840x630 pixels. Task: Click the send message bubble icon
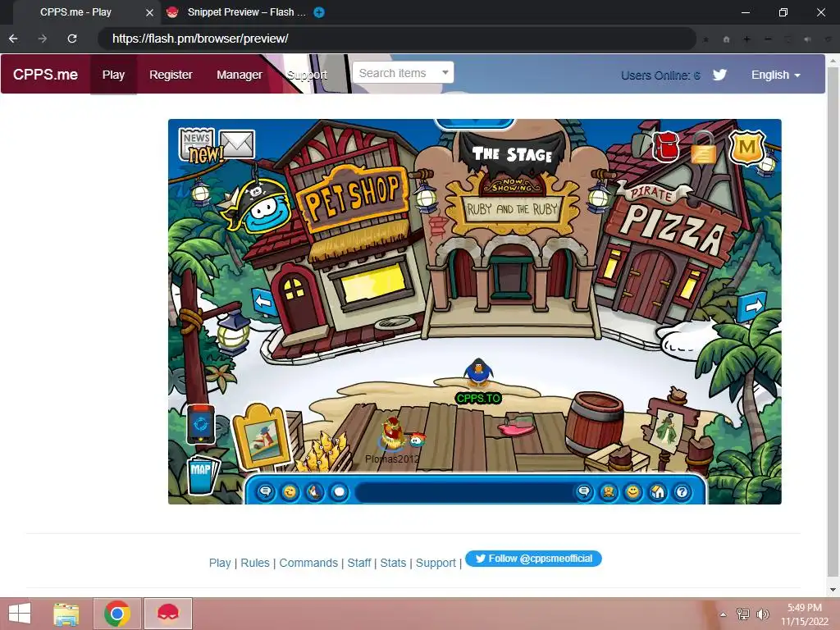584,491
